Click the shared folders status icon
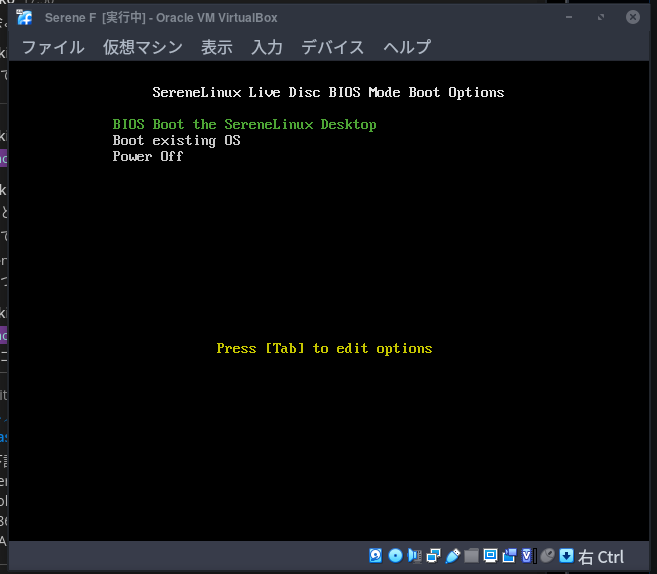657x574 pixels. 471,556
